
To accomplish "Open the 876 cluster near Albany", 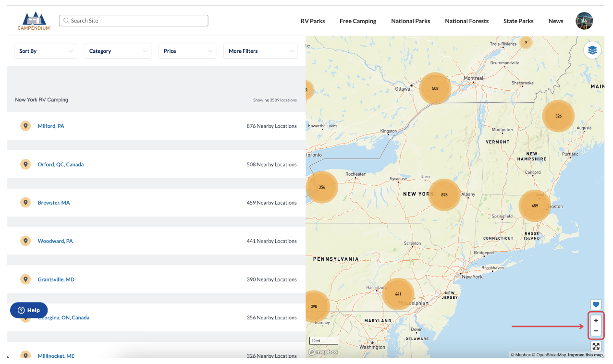I will (444, 195).
